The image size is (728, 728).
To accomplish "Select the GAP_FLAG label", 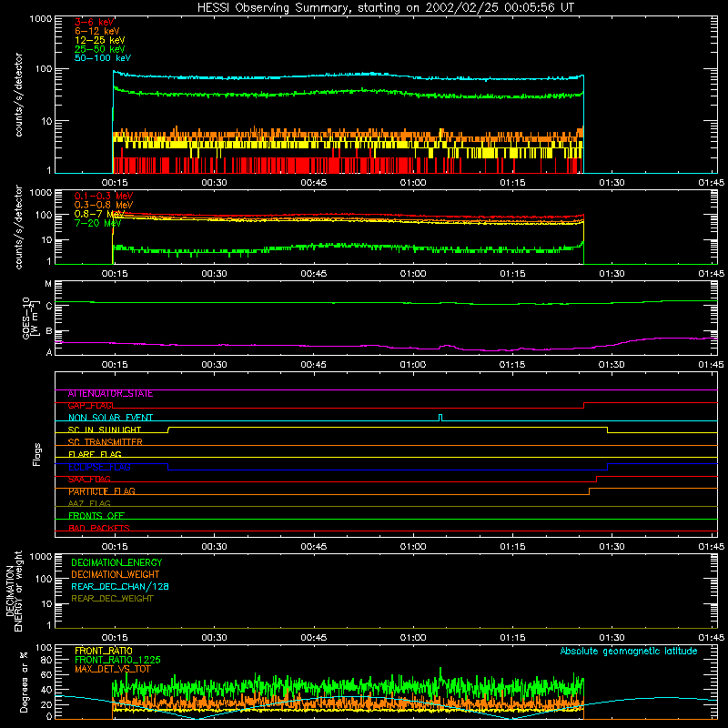I will [91, 406].
